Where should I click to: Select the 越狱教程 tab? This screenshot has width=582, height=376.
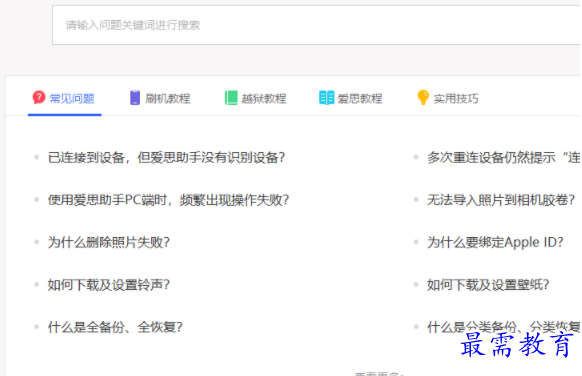pyautogui.click(x=256, y=98)
